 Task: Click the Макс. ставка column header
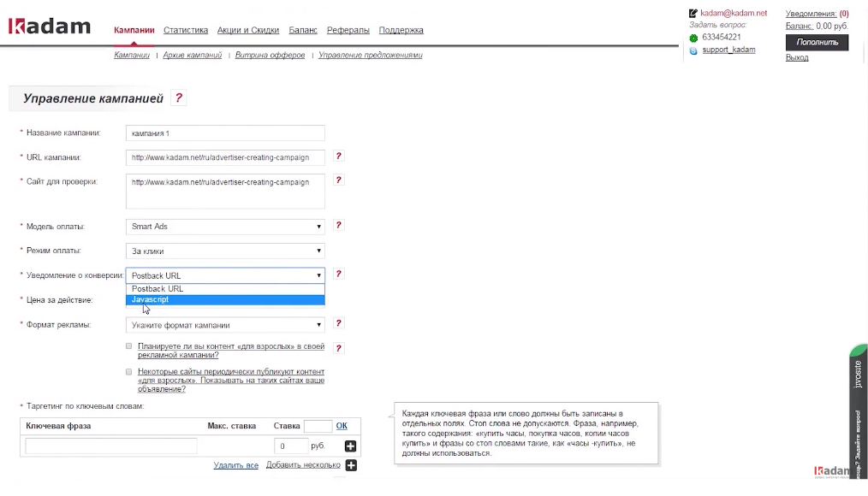(x=231, y=426)
